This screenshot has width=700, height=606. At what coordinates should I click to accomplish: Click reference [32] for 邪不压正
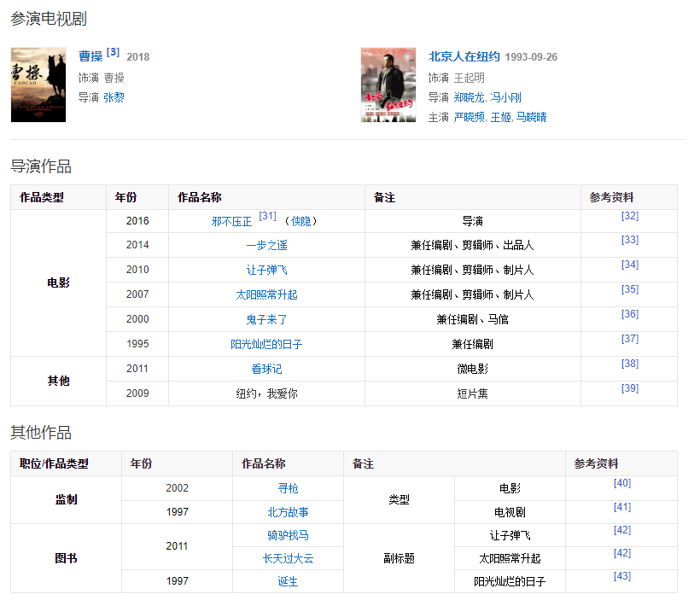[x=630, y=217]
